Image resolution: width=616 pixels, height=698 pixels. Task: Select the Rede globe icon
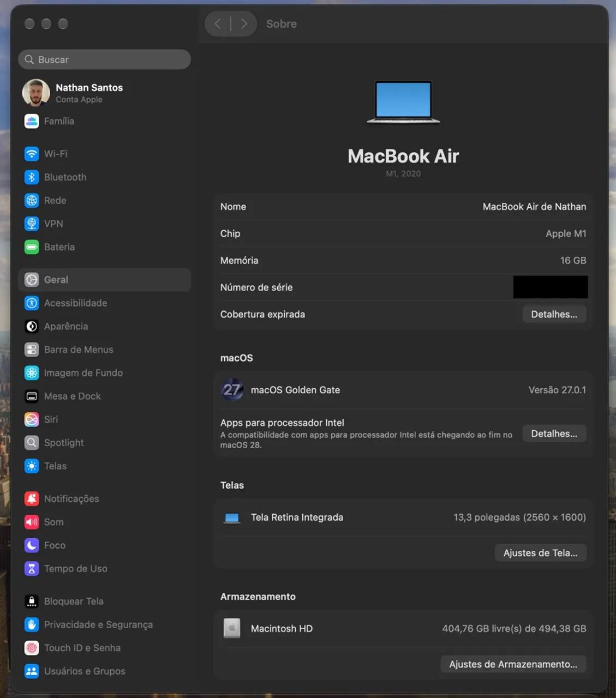click(x=32, y=201)
